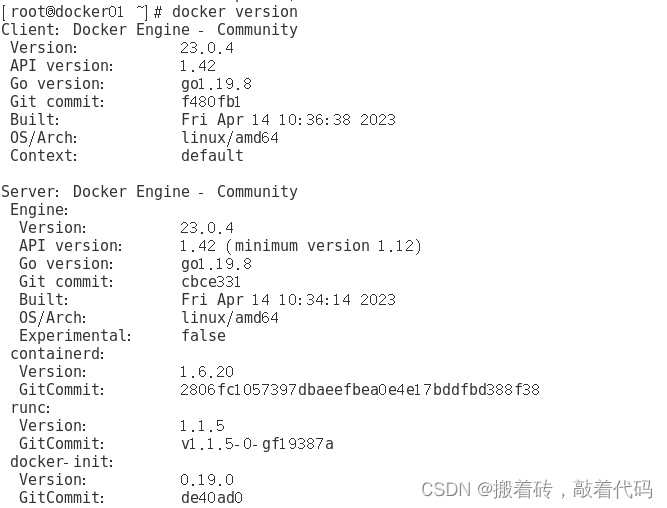The width and height of the screenshot is (667, 508).
Task: Click the server Built time 10:34:14
Action: tap(314, 300)
